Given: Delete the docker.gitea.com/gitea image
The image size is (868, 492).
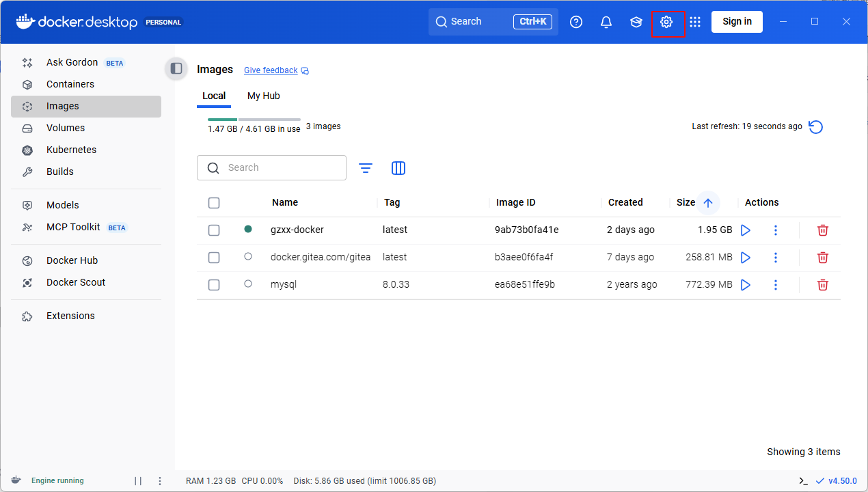Looking at the screenshot, I should click(x=823, y=258).
